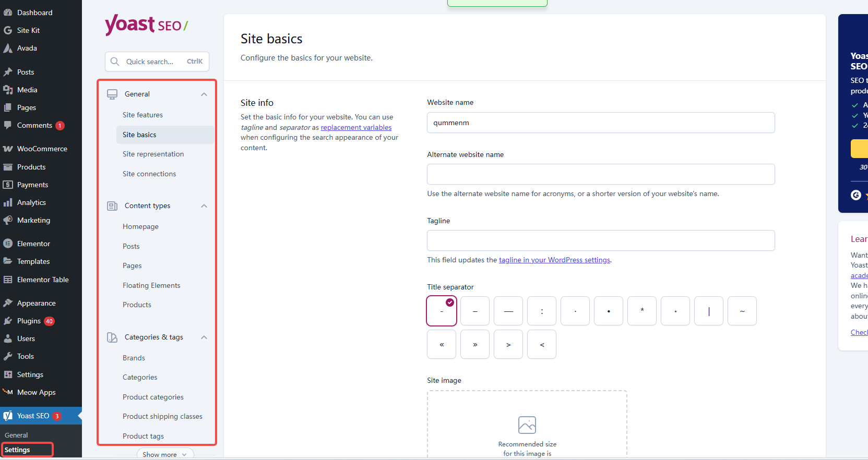The width and height of the screenshot is (868, 460).
Task: Select the left double angle quote « separator
Action: 442,344
